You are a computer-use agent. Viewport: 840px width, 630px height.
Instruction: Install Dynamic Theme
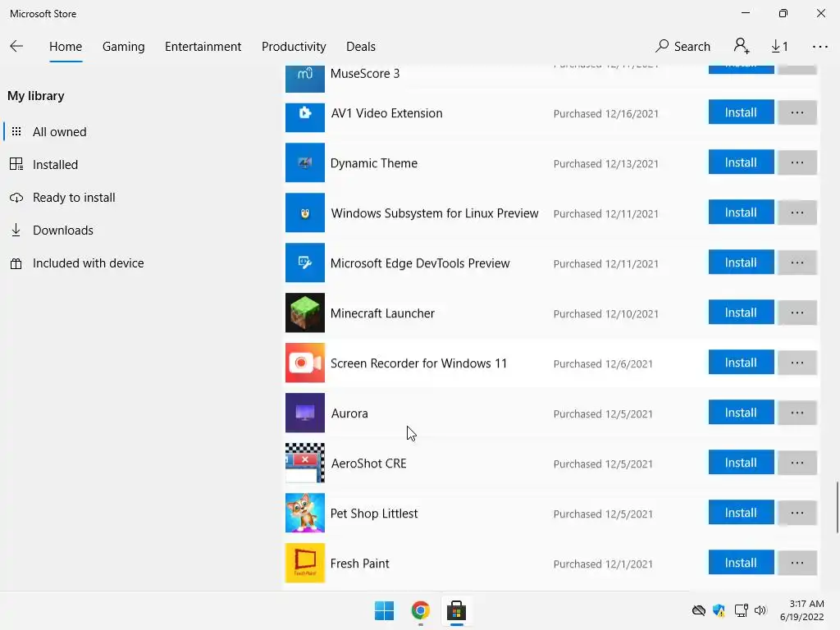coord(741,162)
